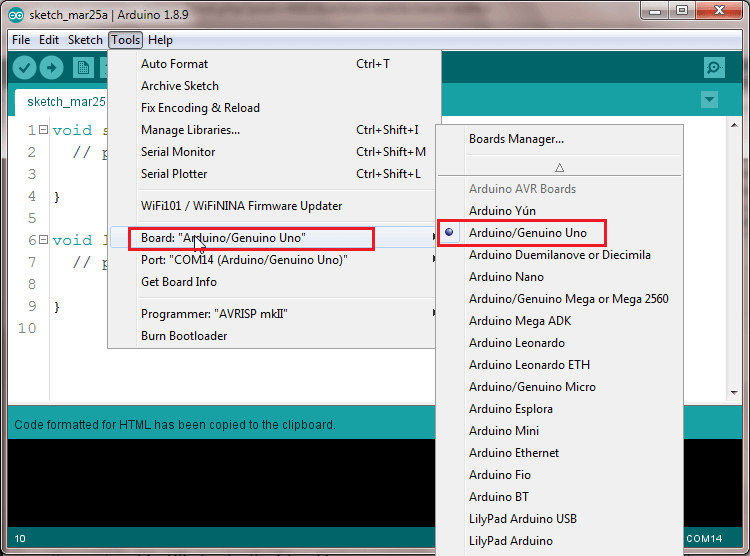Select Archive Sketch menu entry

coord(274,86)
